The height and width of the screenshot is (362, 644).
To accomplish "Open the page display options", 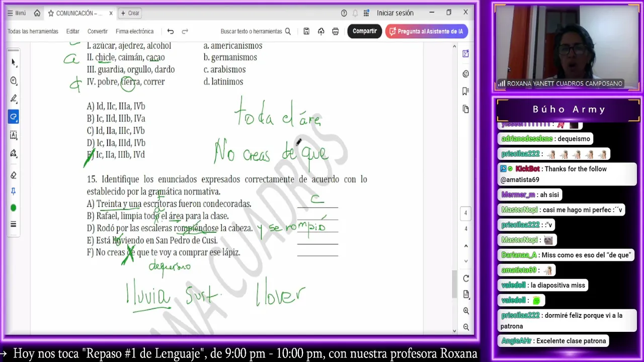I will pyautogui.click(x=466, y=294).
